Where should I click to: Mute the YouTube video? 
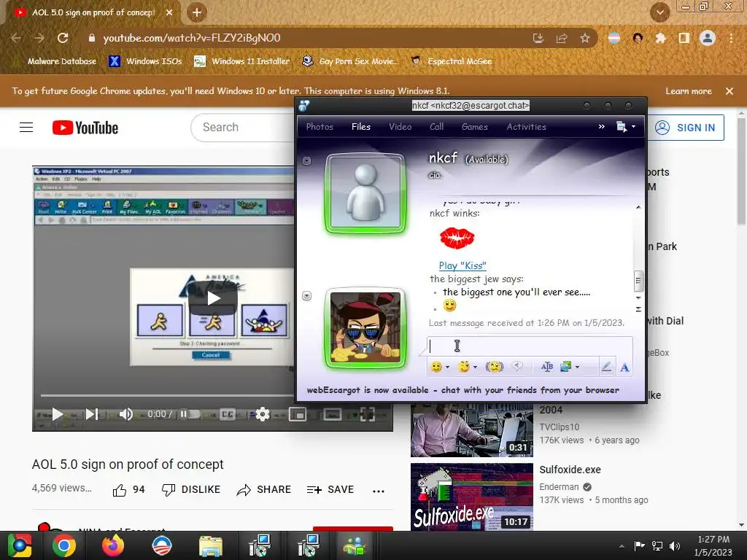point(125,414)
